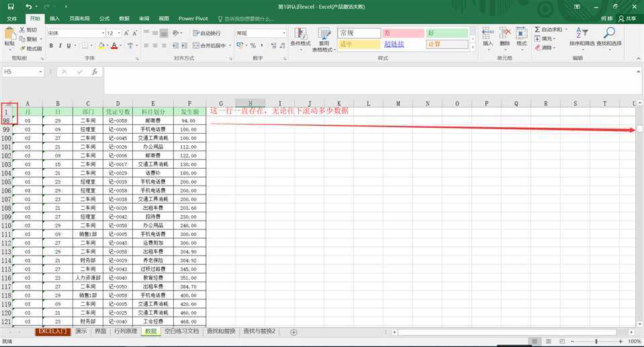The height and width of the screenshot is (347, 644).
Task: Open the font name dropdown (宋体)
Action: pos(103,33)
